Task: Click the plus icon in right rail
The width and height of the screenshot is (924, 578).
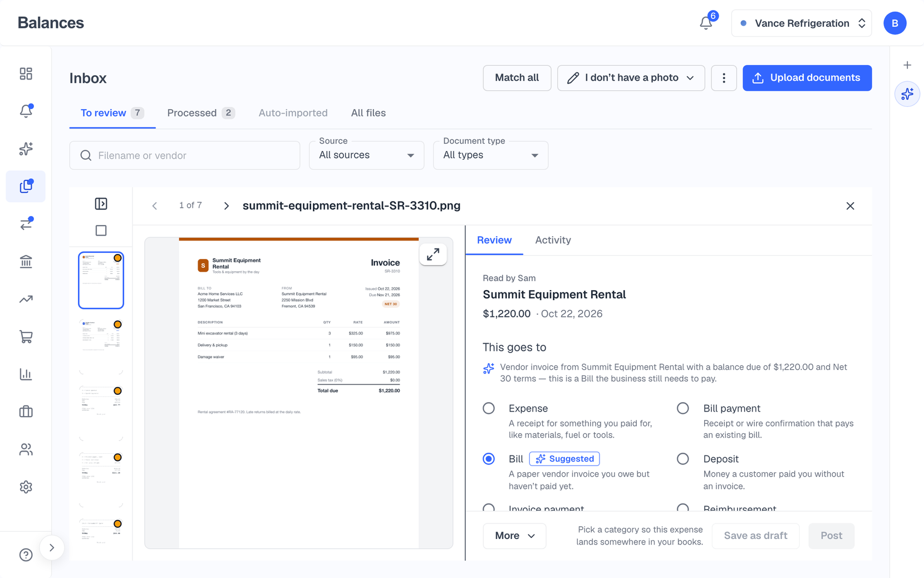Action: point(907,65)
